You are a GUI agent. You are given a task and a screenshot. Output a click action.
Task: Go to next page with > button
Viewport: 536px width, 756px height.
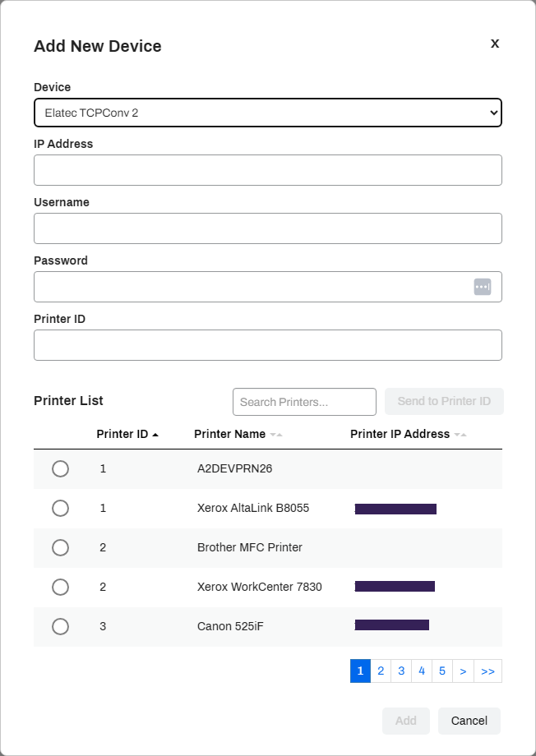click(x=463, y=671)
